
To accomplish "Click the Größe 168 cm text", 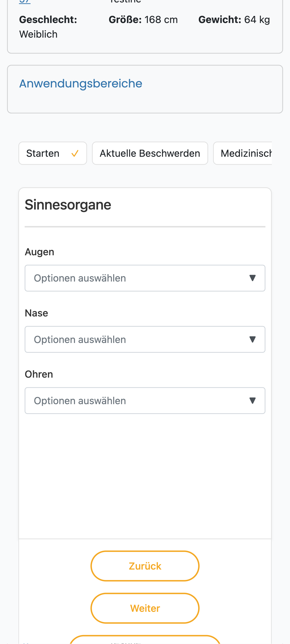I will point(143,20).
